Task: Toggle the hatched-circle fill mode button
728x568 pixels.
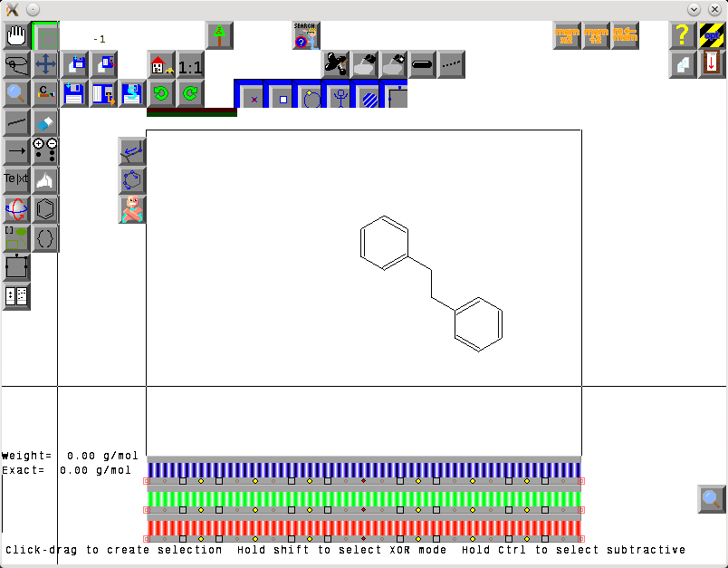Action: click(368, 95)
